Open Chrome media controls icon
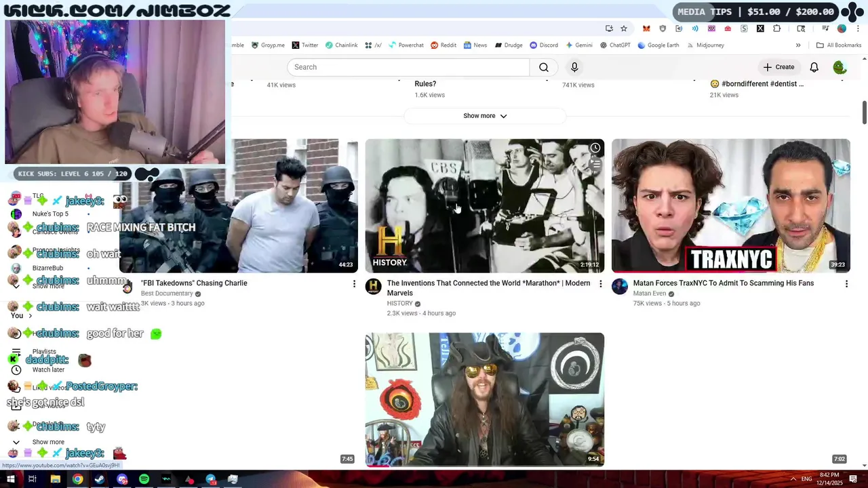The image size is (868, 488). click(825, 28)
